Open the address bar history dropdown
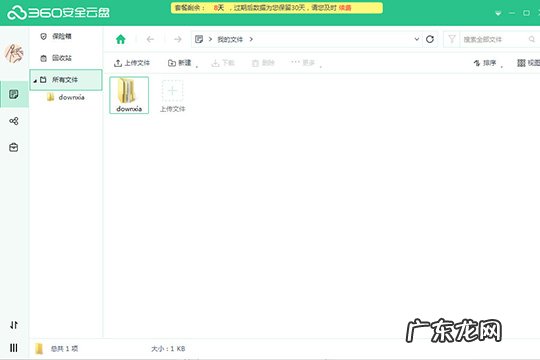Screen dimensions: 540x360 (417, 39)
